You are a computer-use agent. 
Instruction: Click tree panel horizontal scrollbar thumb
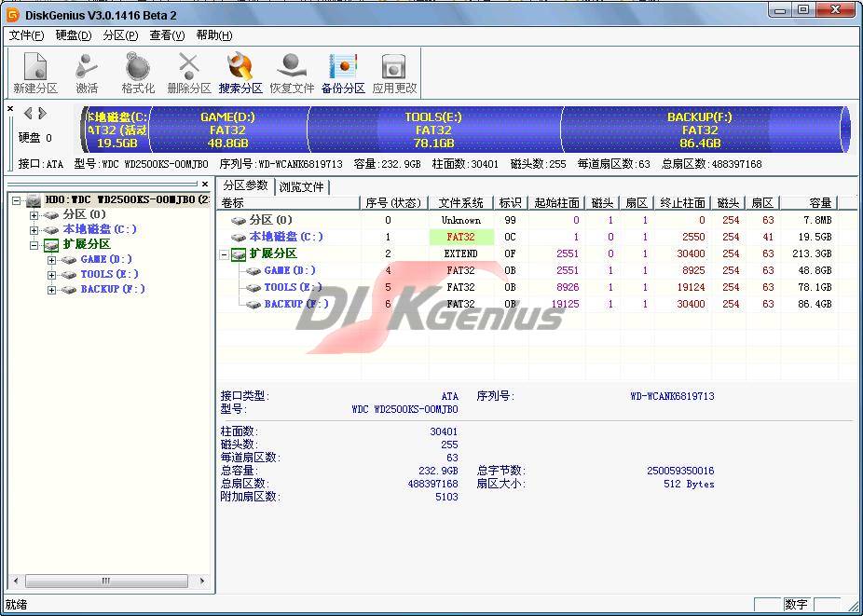click(x=106, y=581)
